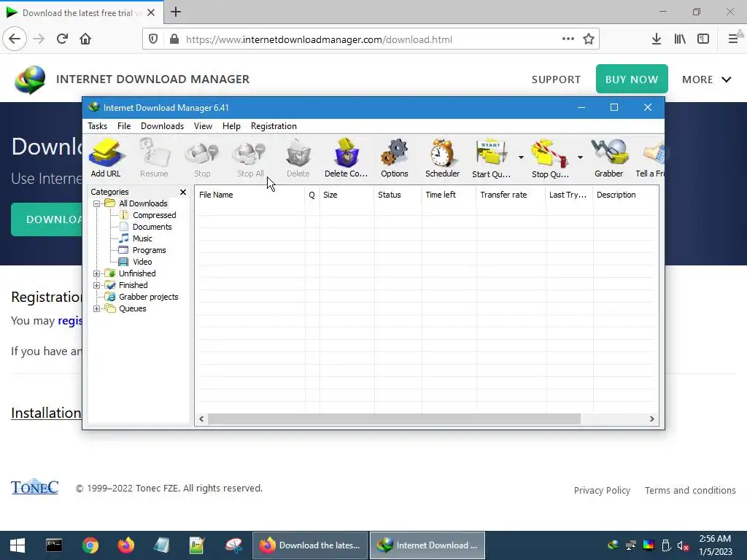
Task: Bookmark this page with star icon
Action: (589, 39)
